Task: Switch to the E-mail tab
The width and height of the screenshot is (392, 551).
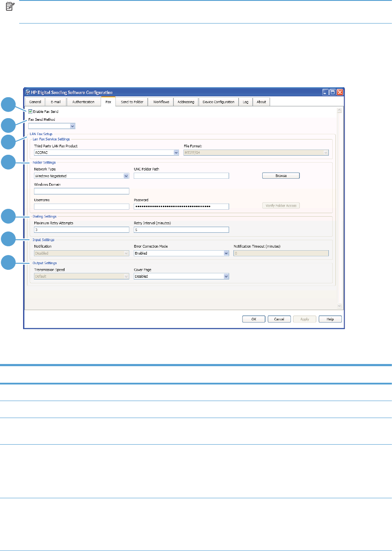Action: [55, 102]
